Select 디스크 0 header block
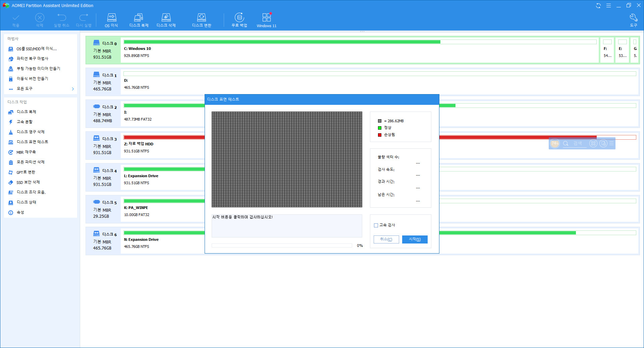 point(103,50)
